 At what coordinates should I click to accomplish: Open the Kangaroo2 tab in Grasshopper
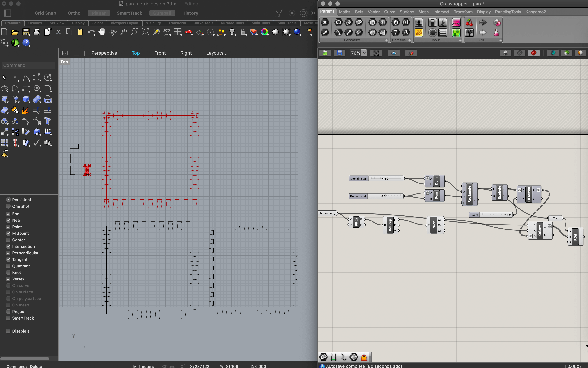(x=535, y=12)
